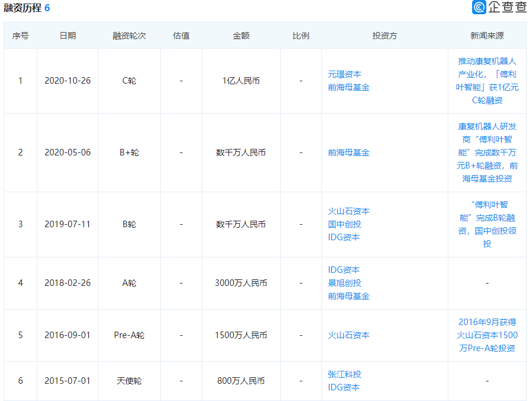Viewport: 532px width, 401px height.
Task: Open 张江科投 investor link
Action: 345,374
